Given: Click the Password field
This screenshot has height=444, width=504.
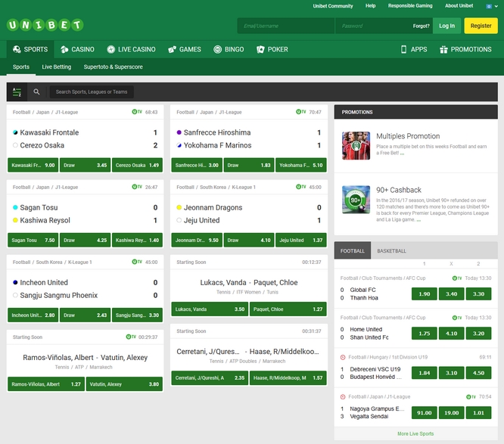Looking at the screenshot, I should tap(373, 26).
